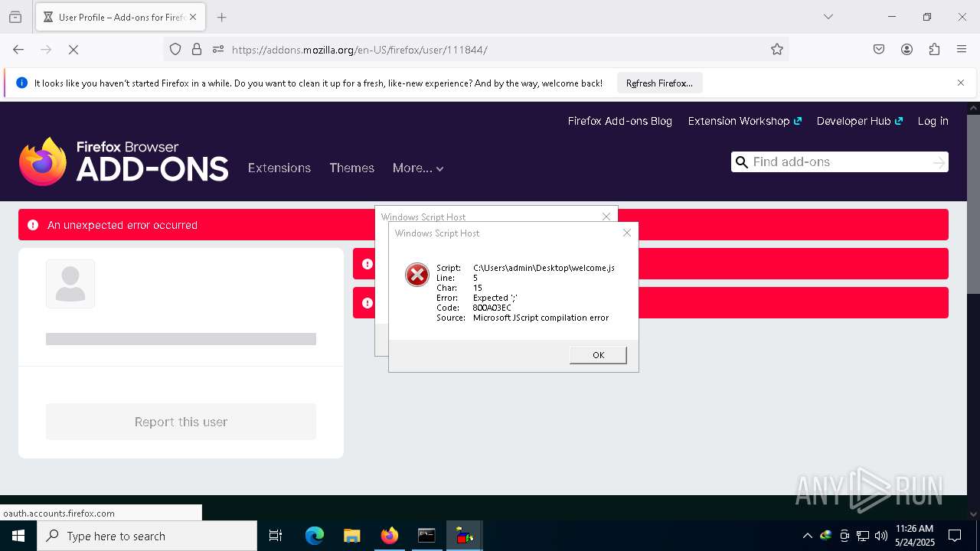Click OK in Windows Script Host dialog

coord(598,355)
